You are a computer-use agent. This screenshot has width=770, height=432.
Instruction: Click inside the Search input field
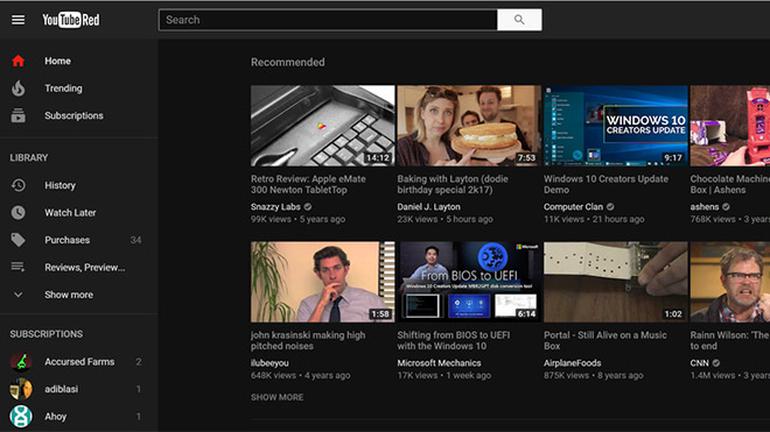click(327, 20)
